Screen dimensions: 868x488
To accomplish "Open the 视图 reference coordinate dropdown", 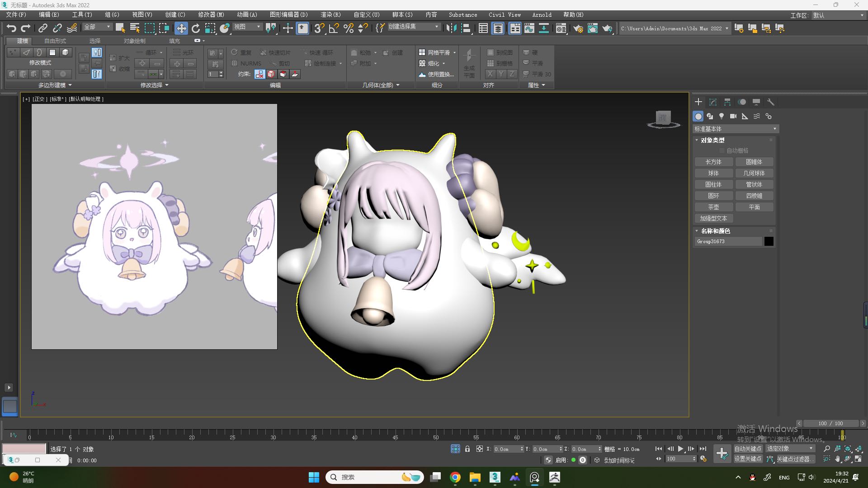I will [247, 27].
